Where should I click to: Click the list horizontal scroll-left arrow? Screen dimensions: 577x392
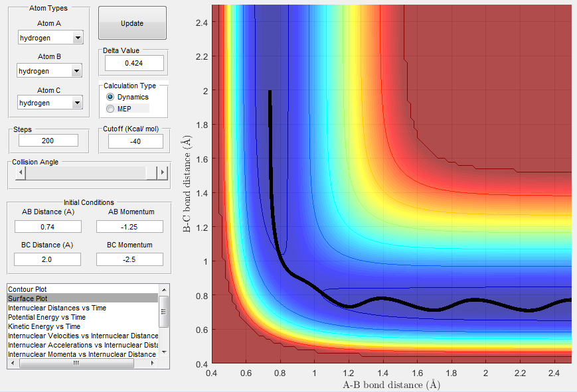[13, 363]
